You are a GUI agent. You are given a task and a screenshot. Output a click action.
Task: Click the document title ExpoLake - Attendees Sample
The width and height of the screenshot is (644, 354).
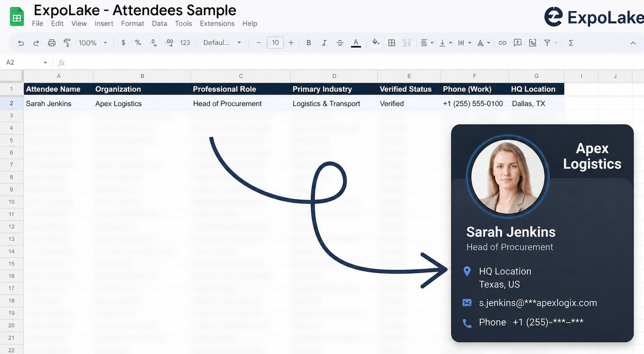(x=135, y=10)
